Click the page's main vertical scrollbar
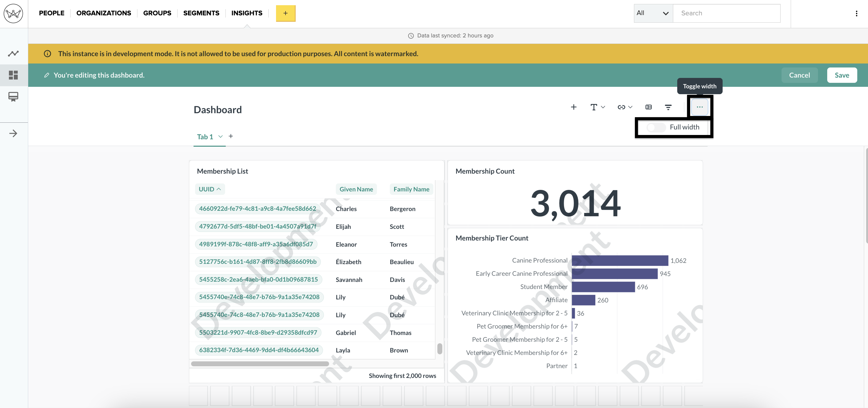Viewport: 868px width, 408px height. tap(866, 195)
